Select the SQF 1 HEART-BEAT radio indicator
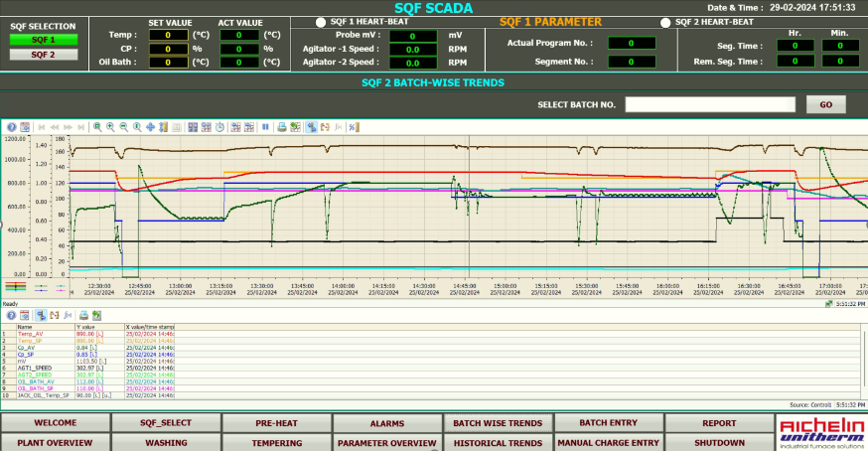Viewport: 868px width, 451px height. point(320,21)
